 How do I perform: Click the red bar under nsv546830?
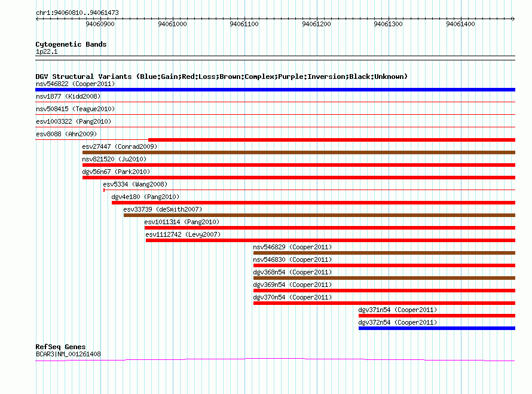tap(384, 265)
